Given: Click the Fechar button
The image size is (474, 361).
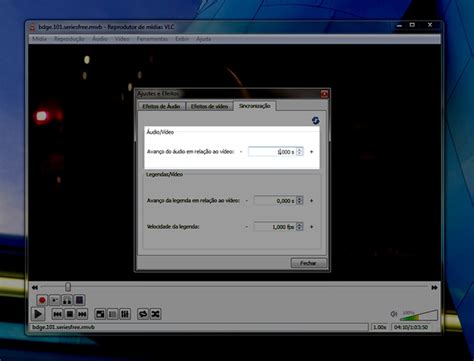Looking at the screenshot, I should pos(308,263).
